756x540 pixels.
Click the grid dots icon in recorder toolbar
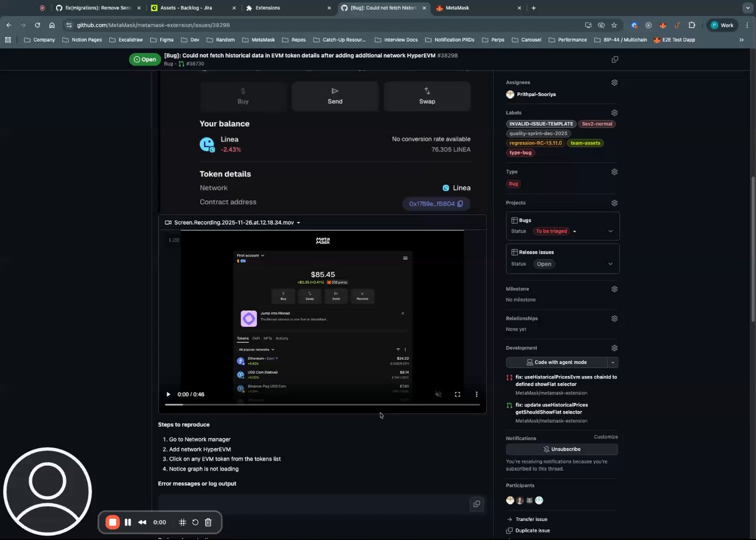tap(183, 522)
